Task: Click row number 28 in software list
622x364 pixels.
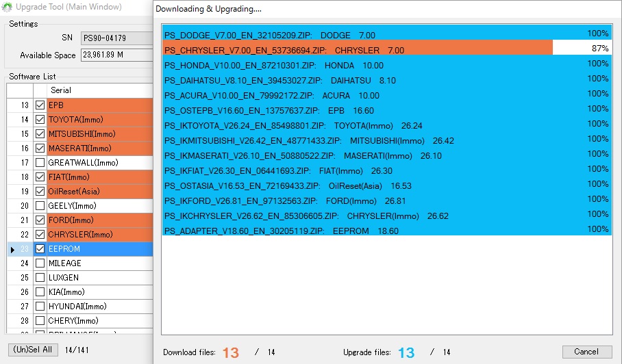Action: (x=25, y=321)
